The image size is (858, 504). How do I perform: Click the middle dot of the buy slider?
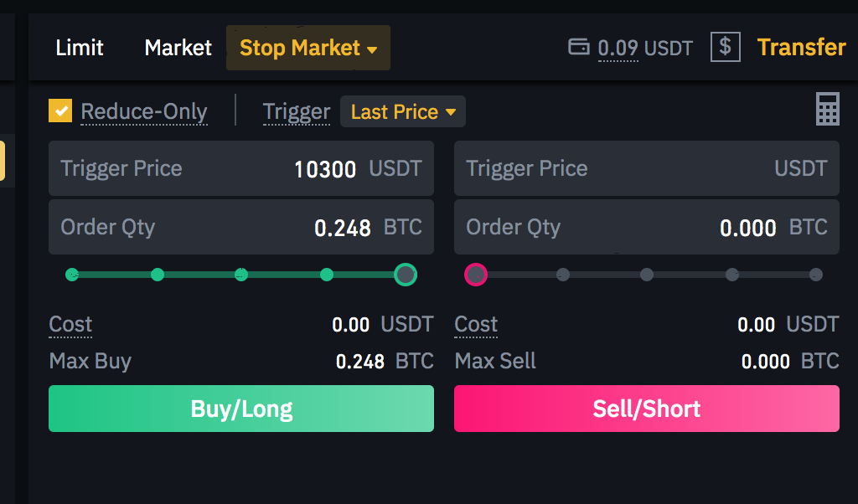tap(241, 275)
